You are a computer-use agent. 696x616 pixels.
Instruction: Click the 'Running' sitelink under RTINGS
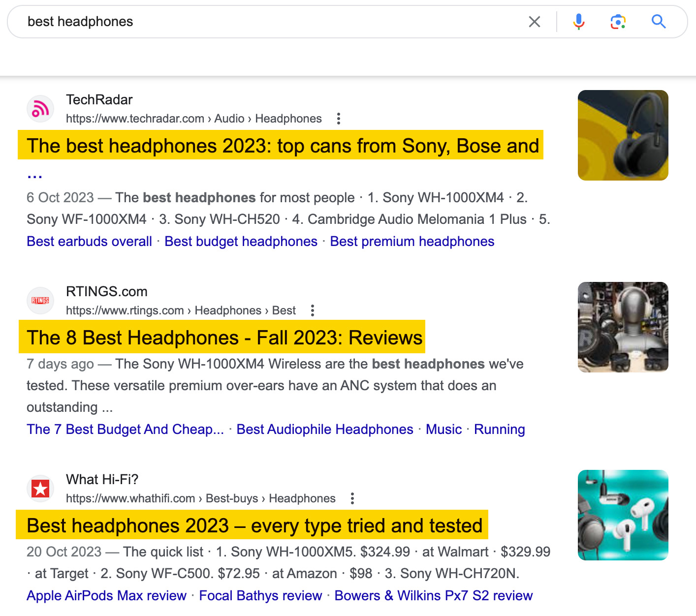pyautogui.click(x=499, y=429)
